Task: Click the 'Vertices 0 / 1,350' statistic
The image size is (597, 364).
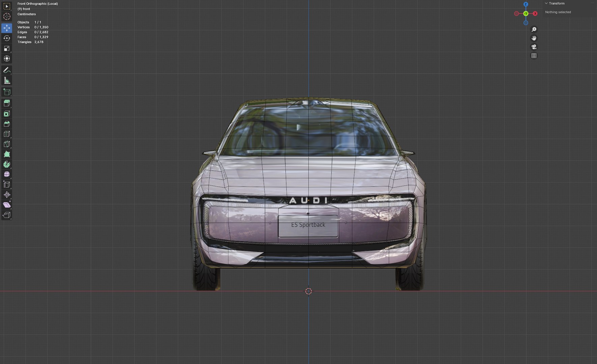Action: (33, 27)
